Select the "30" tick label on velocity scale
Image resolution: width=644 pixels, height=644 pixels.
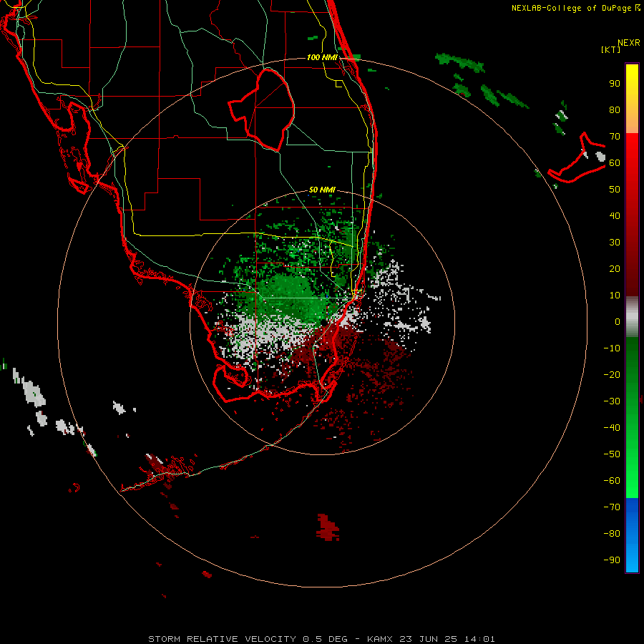click(x=615, y=243)
